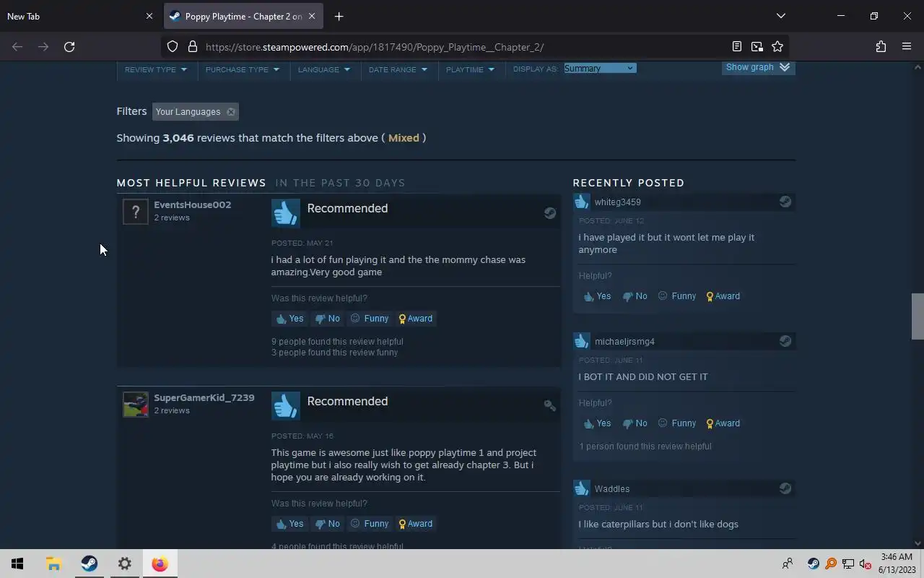
Task: Open File Explorer from the taskbar
Action: click(x=54, y=564)
